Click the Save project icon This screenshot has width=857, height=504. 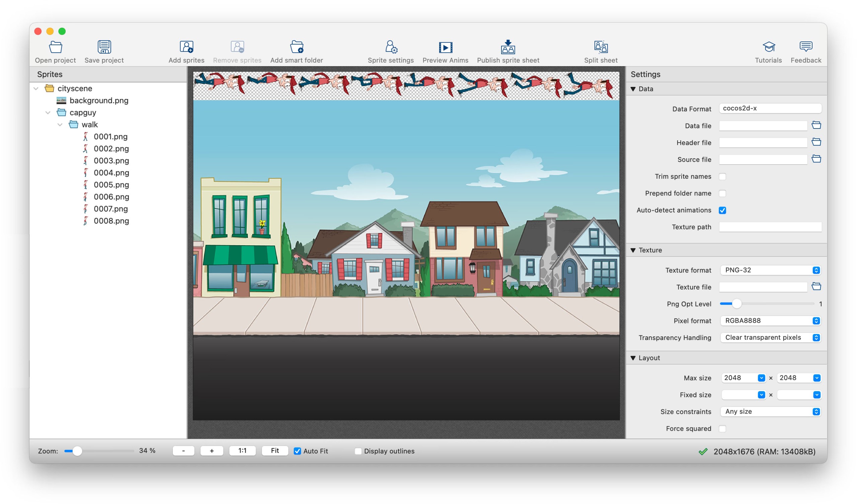[104, 47]
